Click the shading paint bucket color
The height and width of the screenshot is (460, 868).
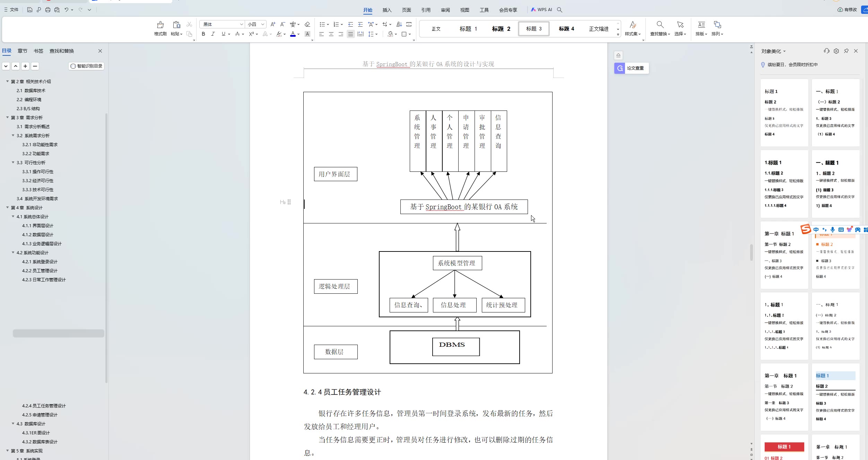[x=390, y=34]
